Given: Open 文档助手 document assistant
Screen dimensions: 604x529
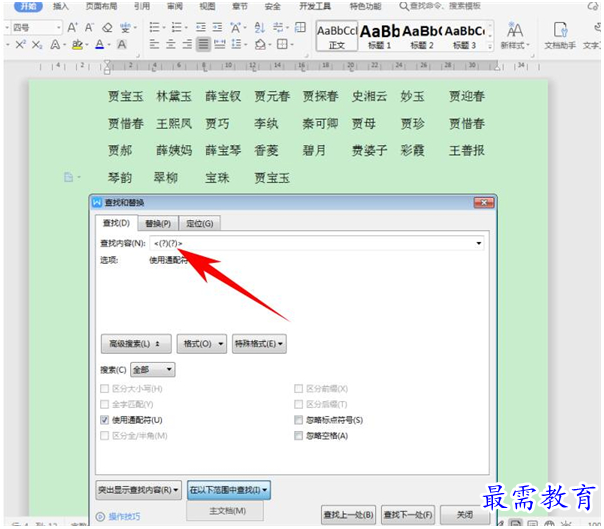Looking at the screenshot, I should tap(560, 36).
